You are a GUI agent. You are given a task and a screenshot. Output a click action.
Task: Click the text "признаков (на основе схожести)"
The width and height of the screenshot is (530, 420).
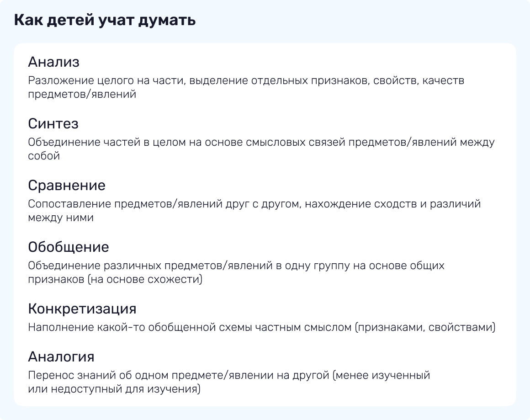[115, 280]
